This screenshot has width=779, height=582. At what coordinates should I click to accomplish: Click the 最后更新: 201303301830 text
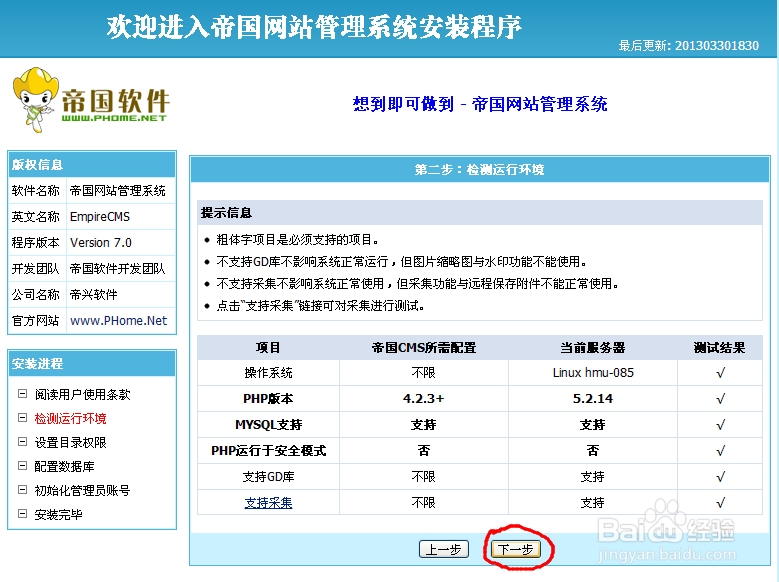689,46
